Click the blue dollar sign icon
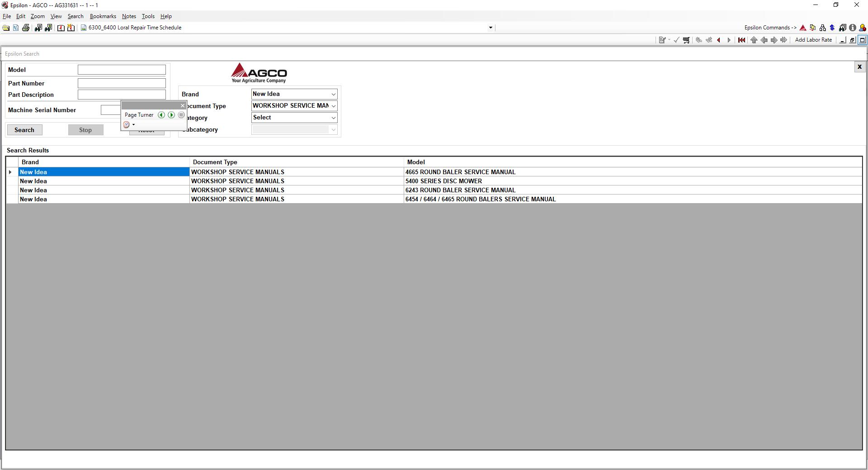Screen dimensions: 868x470 click(x=832, y=28)
